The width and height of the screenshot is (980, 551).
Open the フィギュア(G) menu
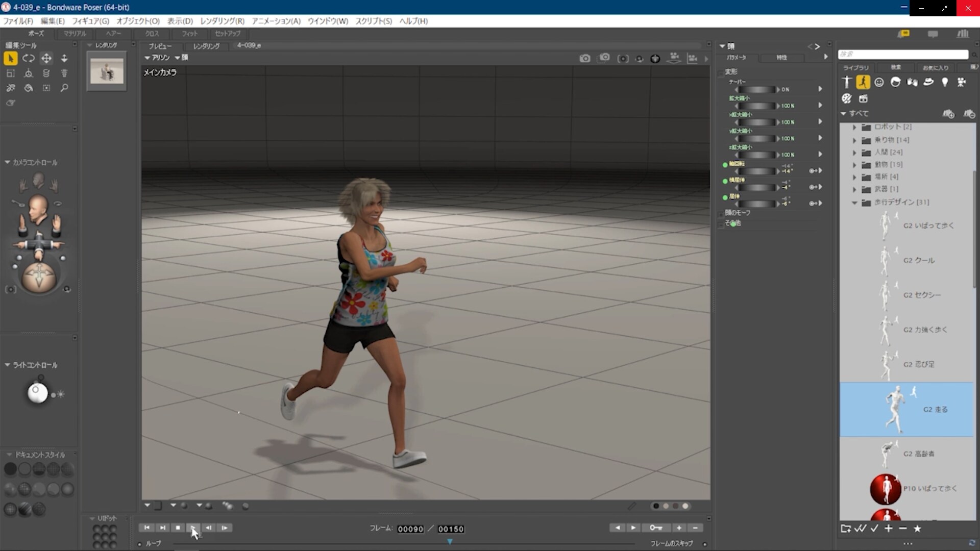(90, 21)
